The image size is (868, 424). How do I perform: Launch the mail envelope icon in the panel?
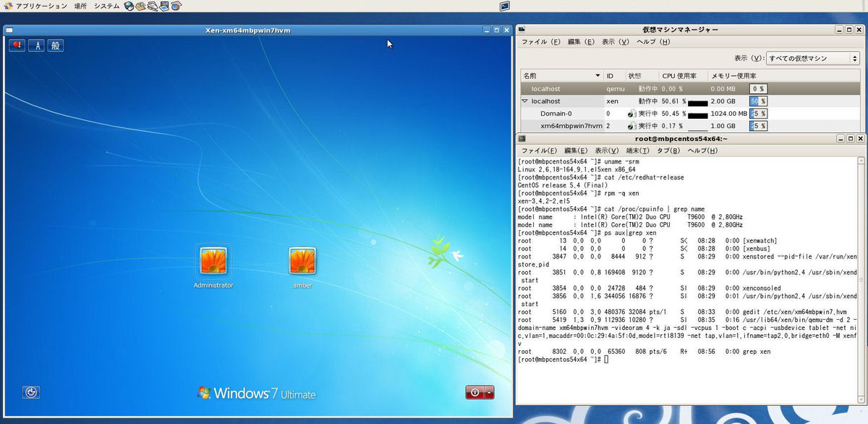tap(140, 6)
